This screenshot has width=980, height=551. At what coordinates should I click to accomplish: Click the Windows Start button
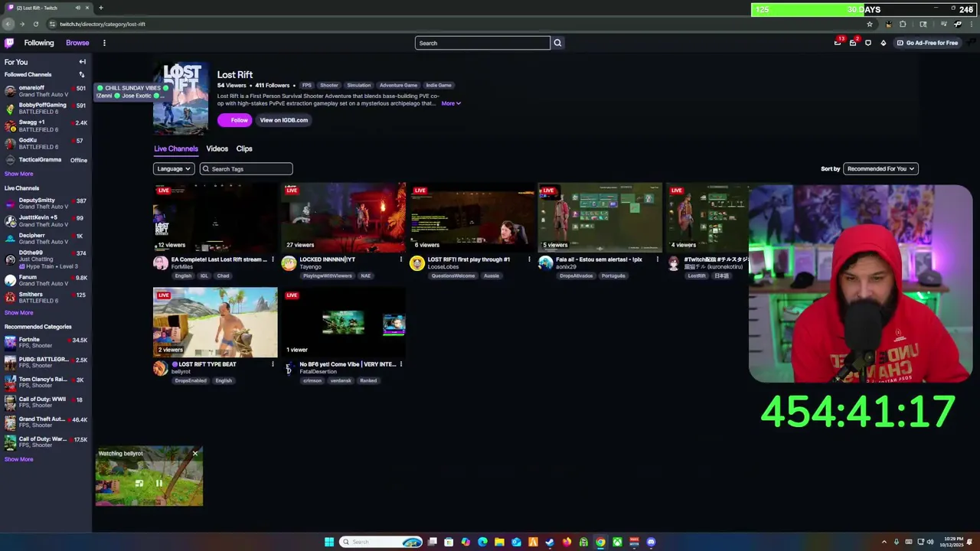[329, 542]
